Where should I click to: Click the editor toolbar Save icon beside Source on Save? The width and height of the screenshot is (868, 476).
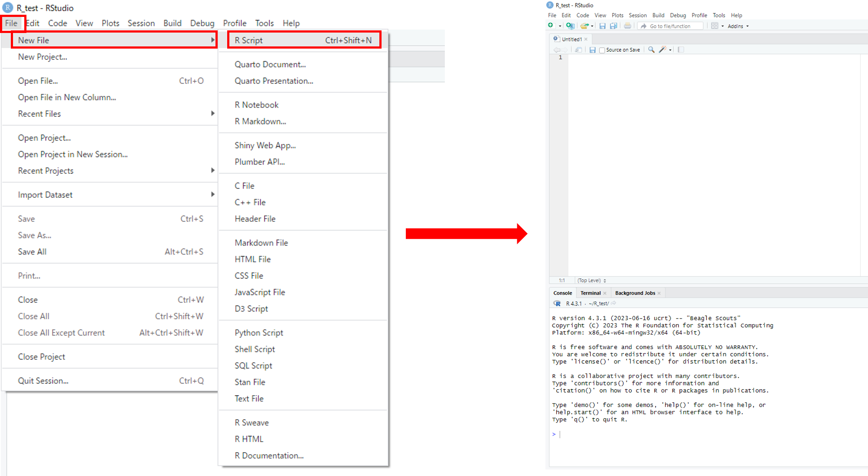pyautogui.click(x=592, y=50)
